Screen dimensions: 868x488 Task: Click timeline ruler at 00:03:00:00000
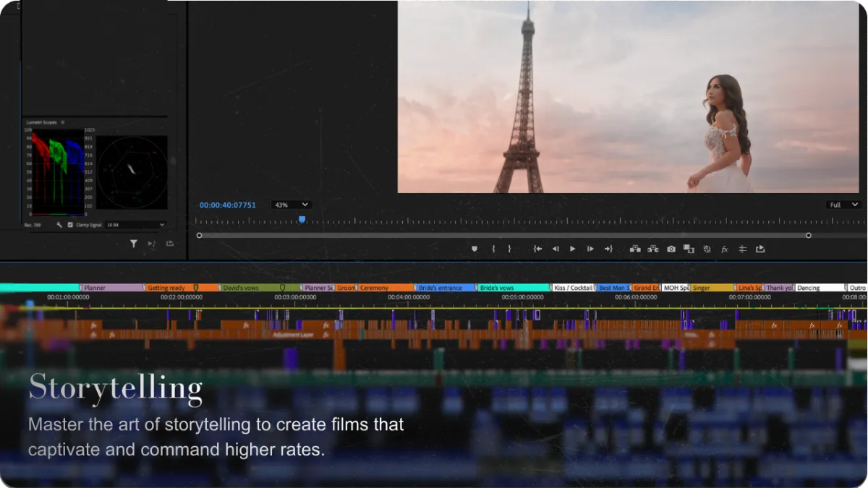click(x=295, y=297)
